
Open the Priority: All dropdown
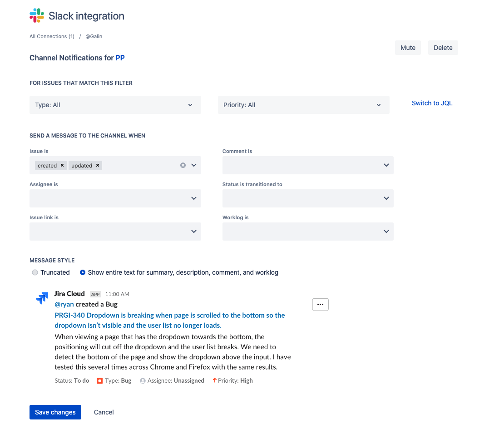(x=303, y=105)
